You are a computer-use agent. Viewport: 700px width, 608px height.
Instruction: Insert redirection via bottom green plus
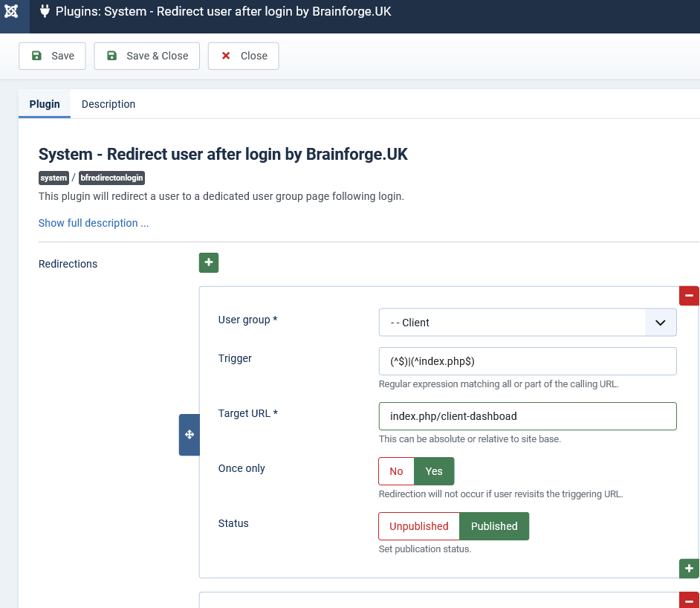689,569
